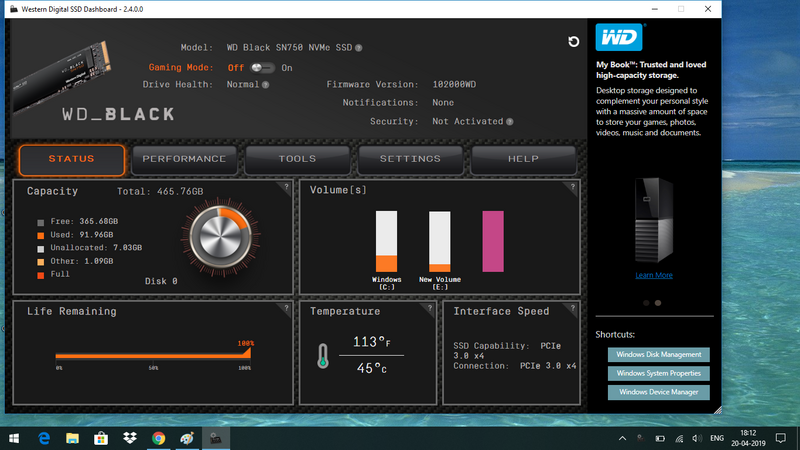Screen dimensions: 800x450
Task: Click the Learn More link
Action: [654, 275]
